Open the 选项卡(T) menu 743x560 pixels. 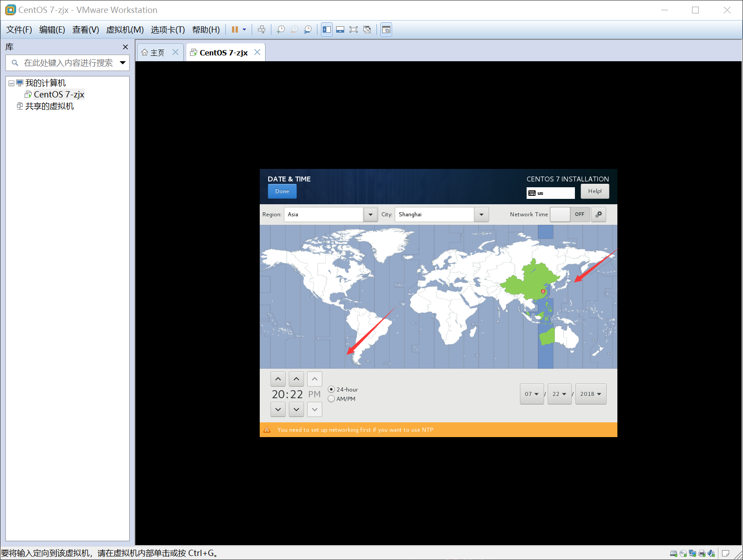tap(168, 30)
